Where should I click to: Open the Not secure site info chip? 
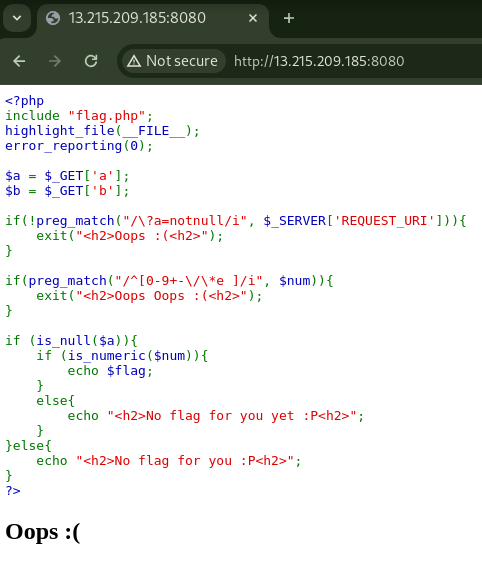(x=173, y=61)
